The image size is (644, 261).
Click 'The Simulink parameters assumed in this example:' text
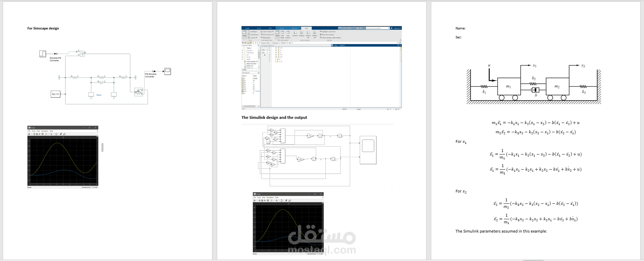pos(501,231)
